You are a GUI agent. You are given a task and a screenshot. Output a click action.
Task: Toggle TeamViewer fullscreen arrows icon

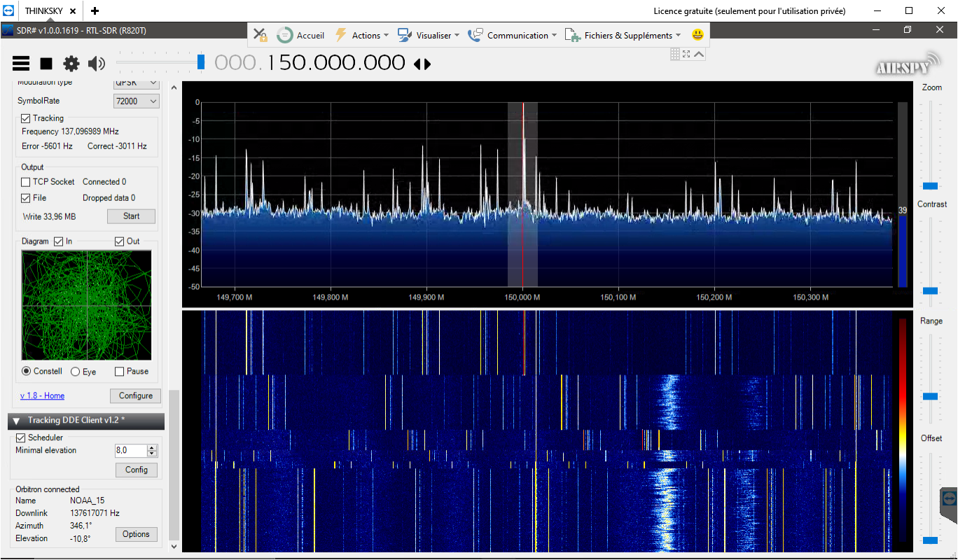[x=686, y=54]
